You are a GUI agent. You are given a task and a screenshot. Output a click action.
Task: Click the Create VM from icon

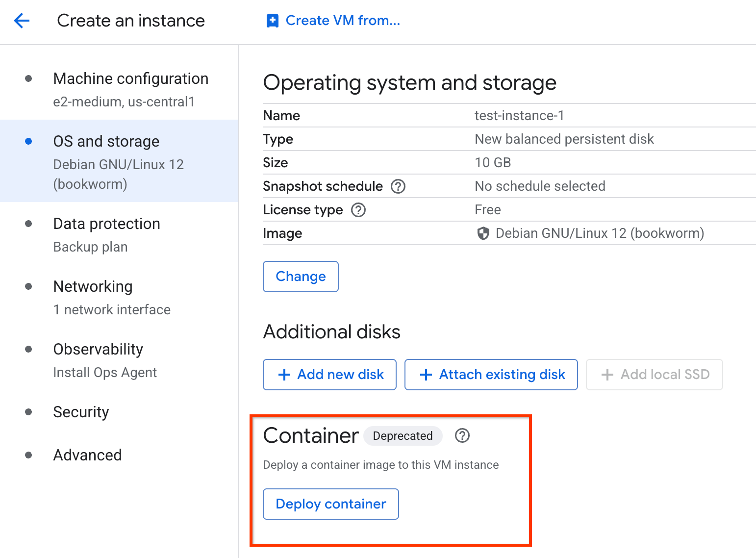[272, 20]
